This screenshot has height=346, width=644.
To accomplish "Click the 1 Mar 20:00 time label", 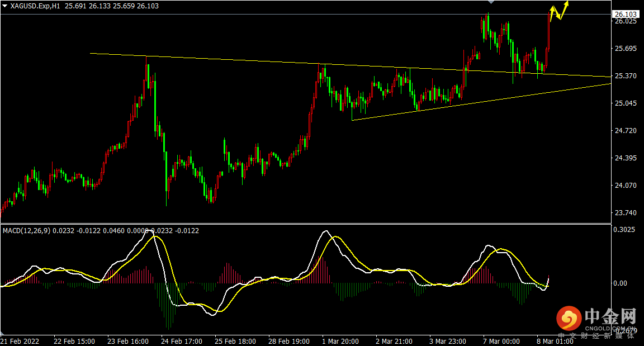I will pos(340,342).
